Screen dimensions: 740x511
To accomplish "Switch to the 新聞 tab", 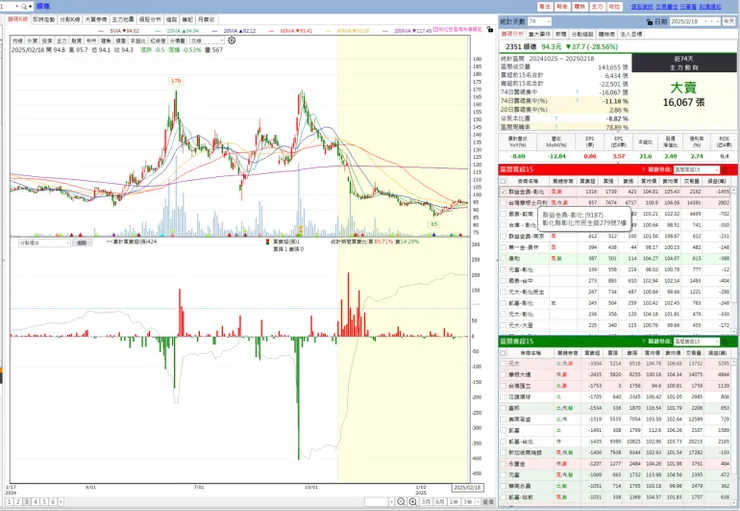I will click(x=561, y=34).
